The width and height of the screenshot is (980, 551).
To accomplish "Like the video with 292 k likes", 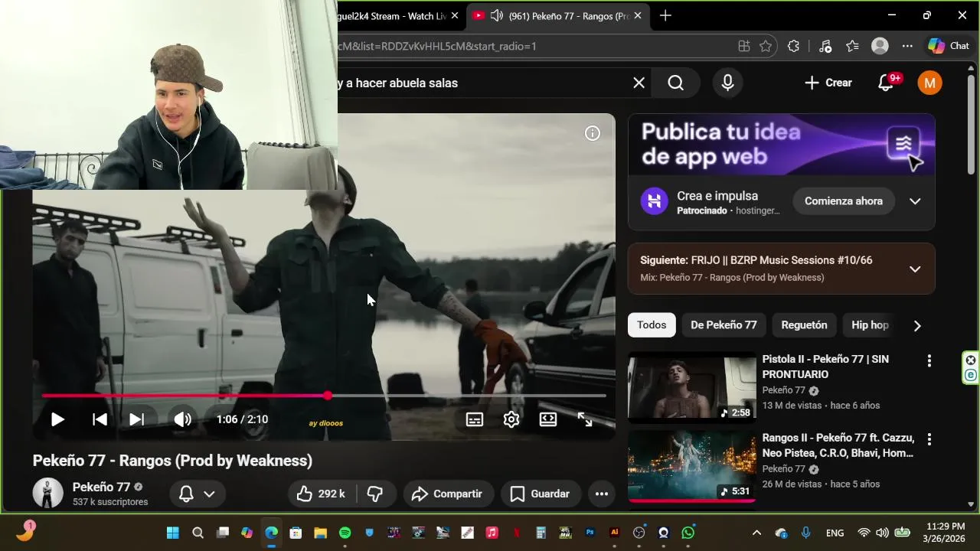I will (x=322, y=494).
